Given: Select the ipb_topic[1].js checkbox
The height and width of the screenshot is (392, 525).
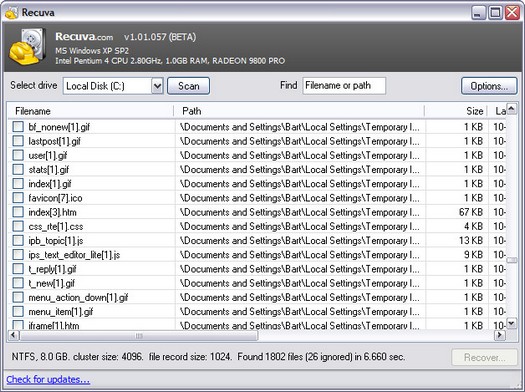Looking at the screenshot, I should (18, 240).
